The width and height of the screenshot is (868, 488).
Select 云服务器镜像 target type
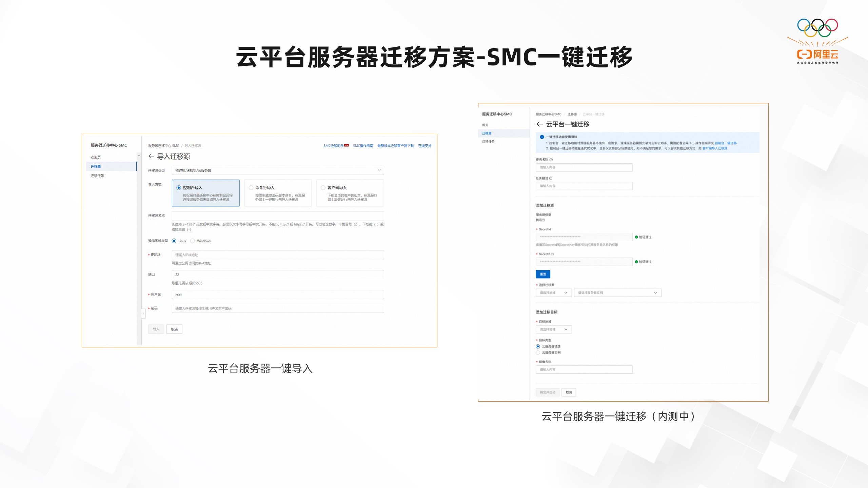[538, 346]
